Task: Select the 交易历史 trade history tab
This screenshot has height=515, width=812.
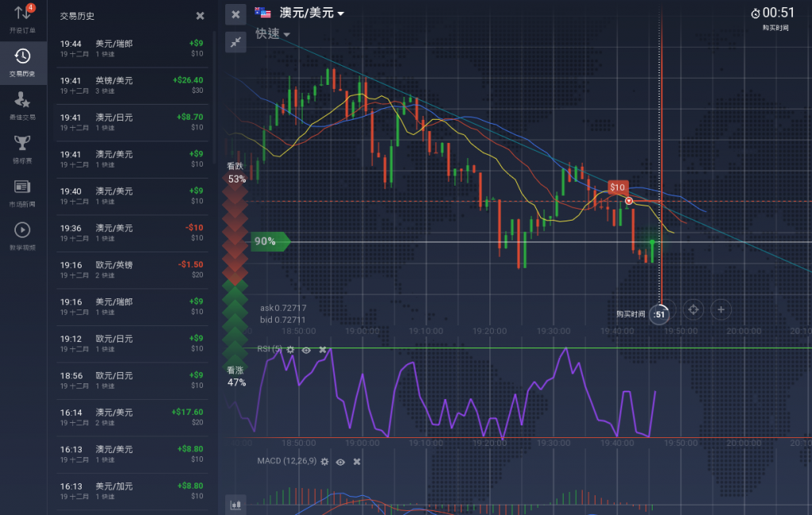Action: click(23, 63)
